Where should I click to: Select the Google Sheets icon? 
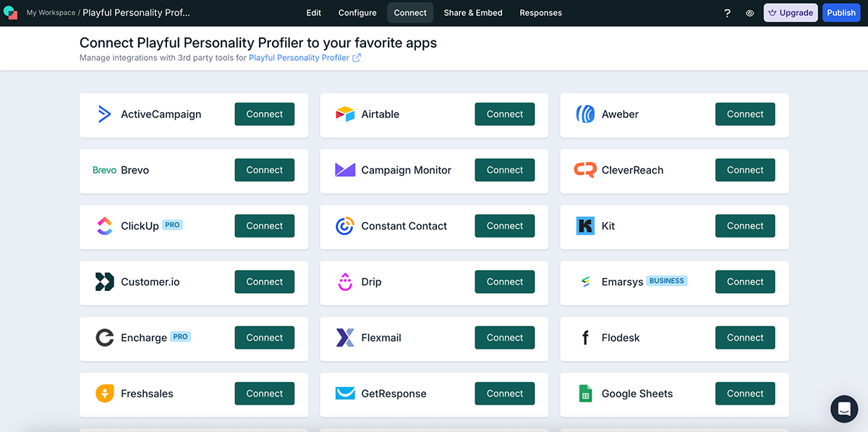(584, 393)
